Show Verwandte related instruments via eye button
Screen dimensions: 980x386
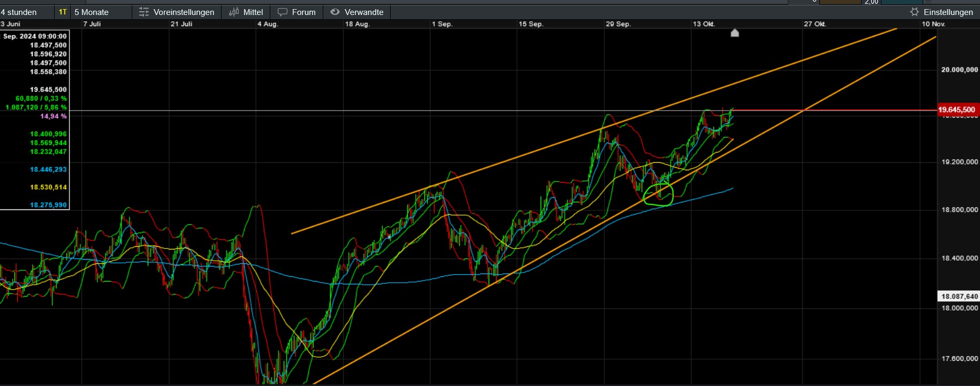pyautogui.click(x=357, y=12)
